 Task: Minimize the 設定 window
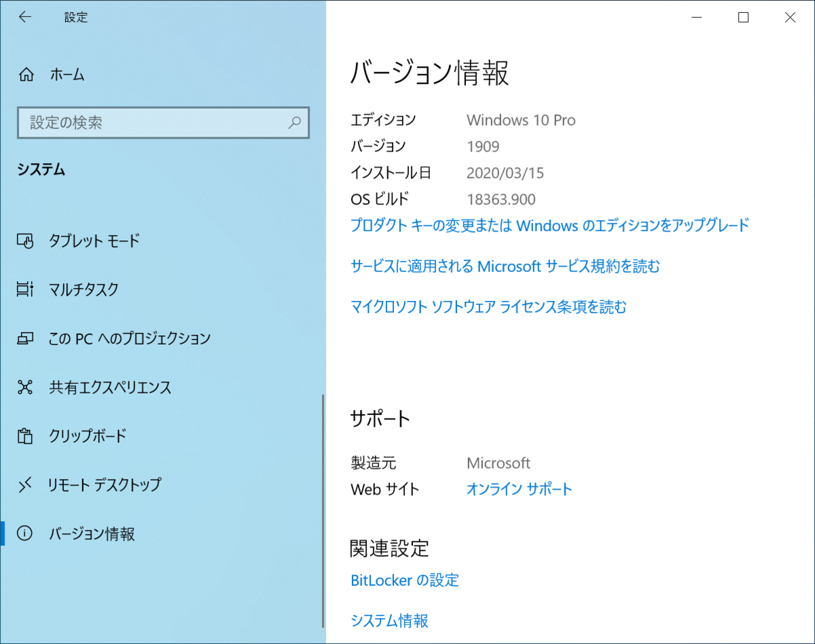[696, 18]
